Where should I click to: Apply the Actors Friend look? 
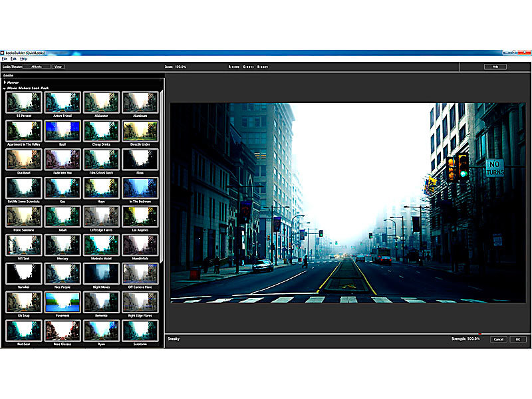(x=63, y=102)
